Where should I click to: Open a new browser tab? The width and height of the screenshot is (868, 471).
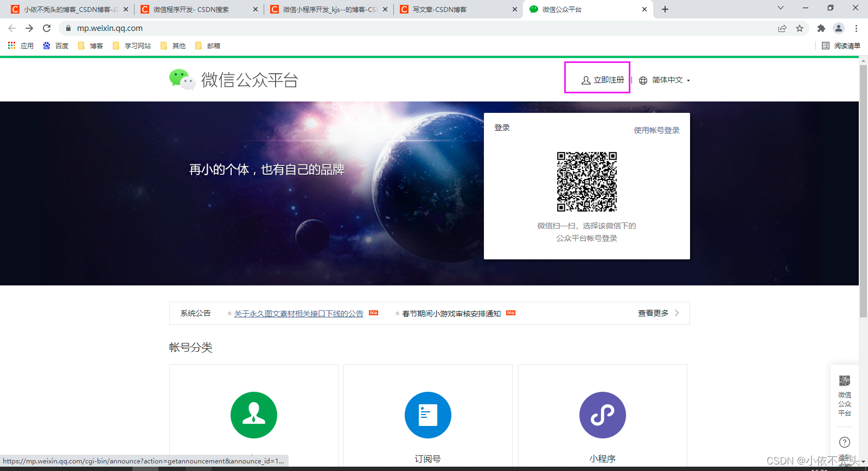pyautogui.click(x=665, y=9)
